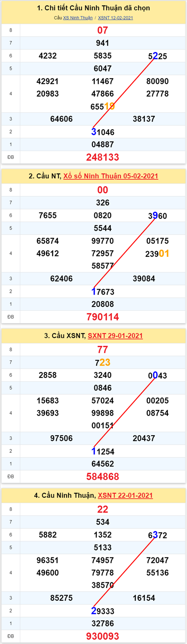Image resolution: width=187 pixels, height=644 pixels.
Task: Select the number 47866
Action: click(102, 94)
